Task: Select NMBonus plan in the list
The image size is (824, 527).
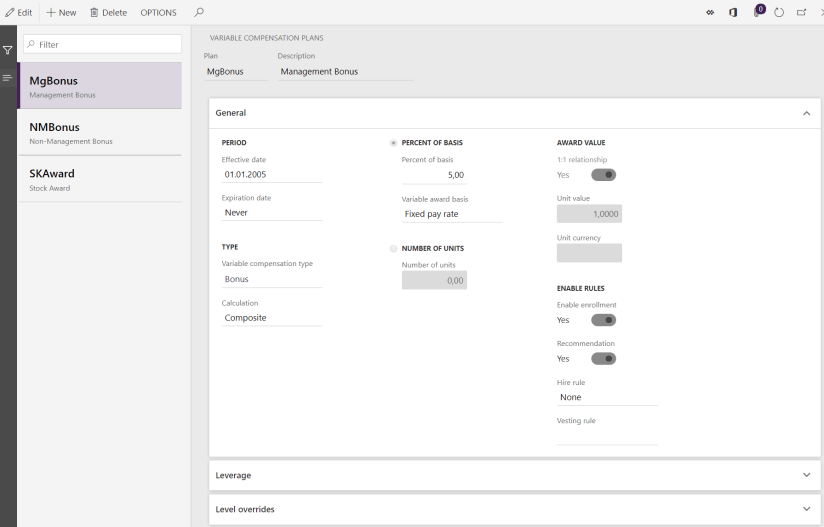Action: [x=99, y=132]
